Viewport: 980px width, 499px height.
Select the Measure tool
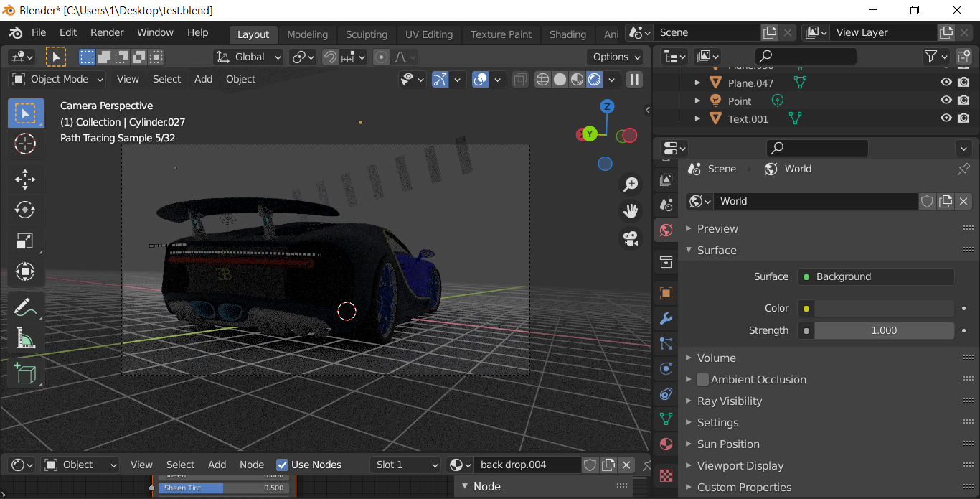25,337
